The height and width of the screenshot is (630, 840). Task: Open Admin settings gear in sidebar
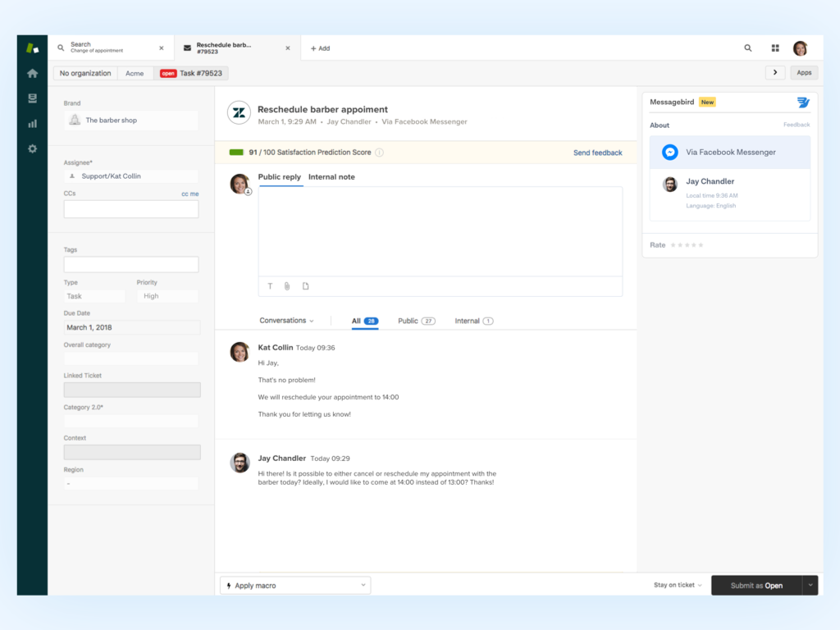coord(31,148)
